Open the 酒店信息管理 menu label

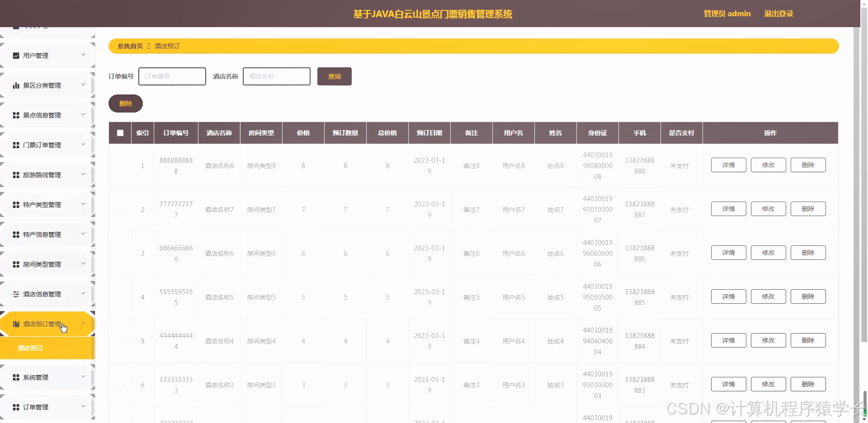pos(42,294)
